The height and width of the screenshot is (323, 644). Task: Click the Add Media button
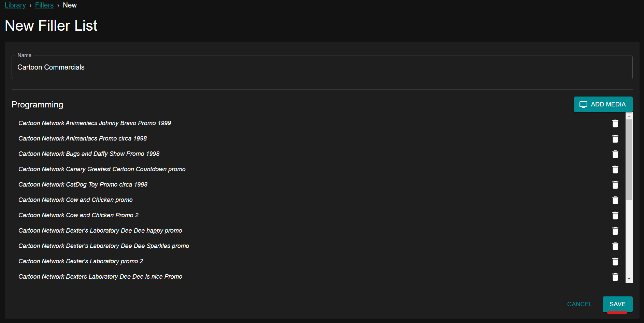click(x=603, y=104)
